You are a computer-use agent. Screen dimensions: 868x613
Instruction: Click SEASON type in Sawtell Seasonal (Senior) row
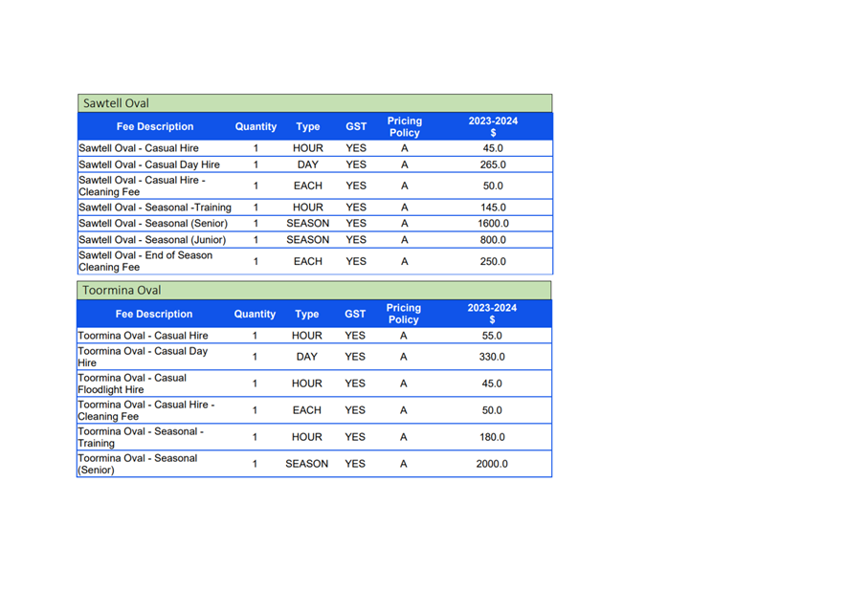(308, 224)
